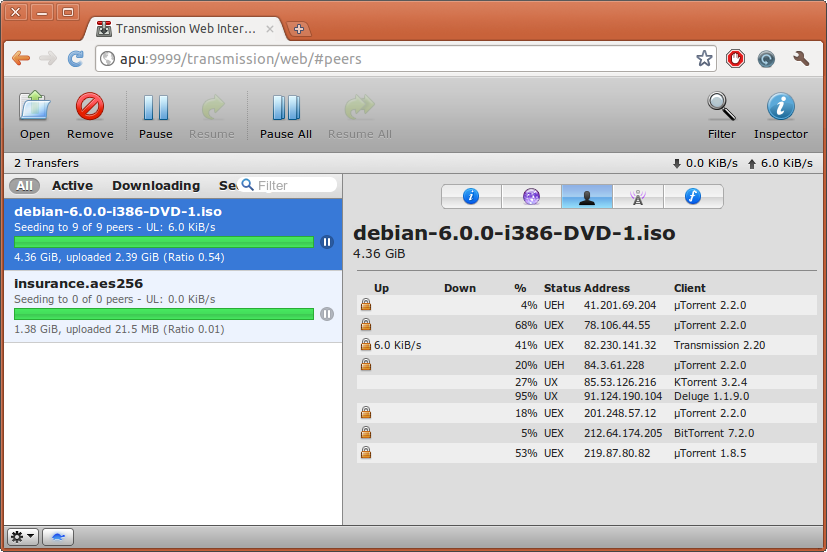Click the lock icon for peer 78.106.44.55
This screenshot has width=827, height=552.
pos(366,324)
